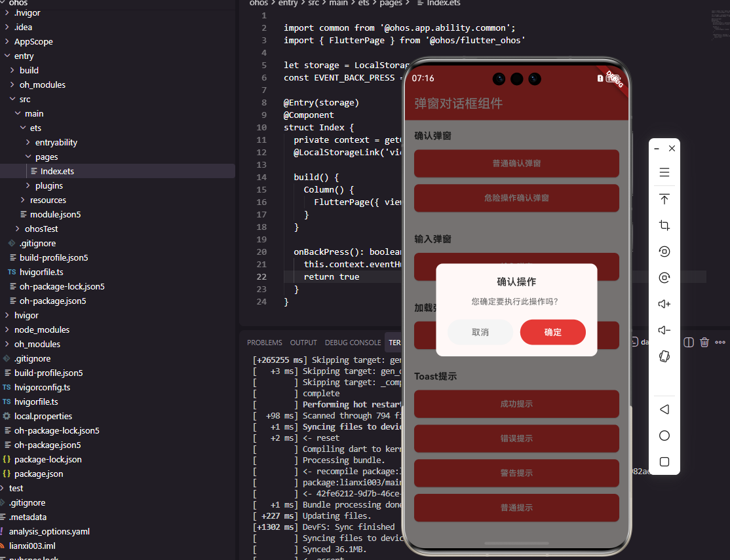Expand the ohosTest folder
This screenshot has height=560, width=730.
(41, 229)
